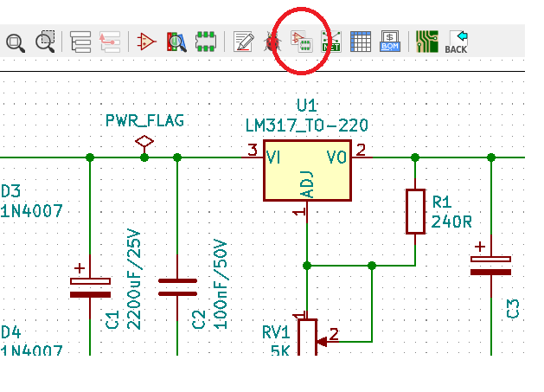Image resolution: width=544 pixels, height=392 pixels.
Task: Generate the netlist
Action: [x=330, y=41]
